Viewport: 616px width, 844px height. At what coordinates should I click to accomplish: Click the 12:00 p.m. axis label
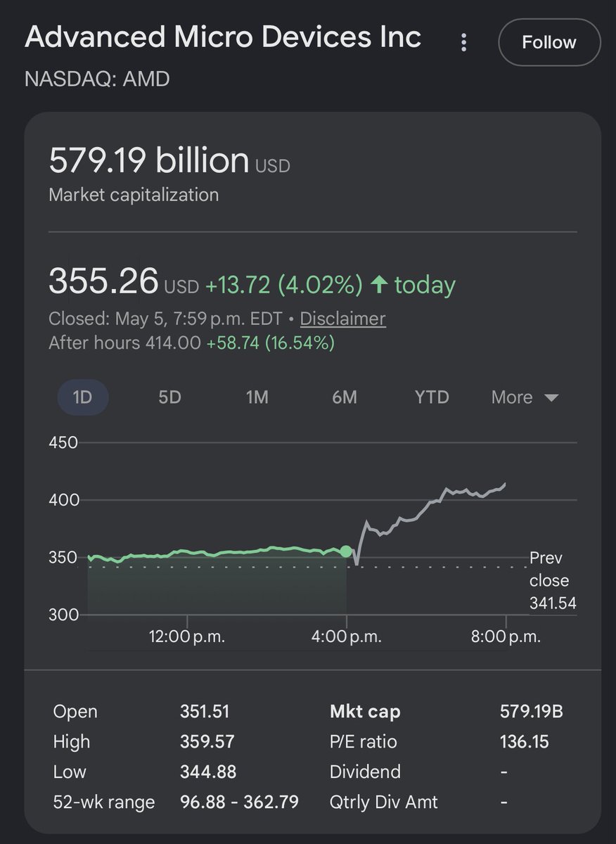point(187,637)
